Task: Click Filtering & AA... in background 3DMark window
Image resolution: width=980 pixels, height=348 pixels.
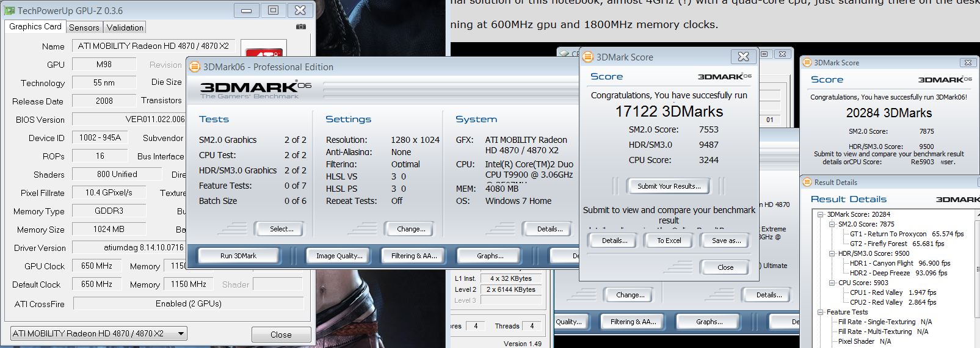Action: click(633, 322)
